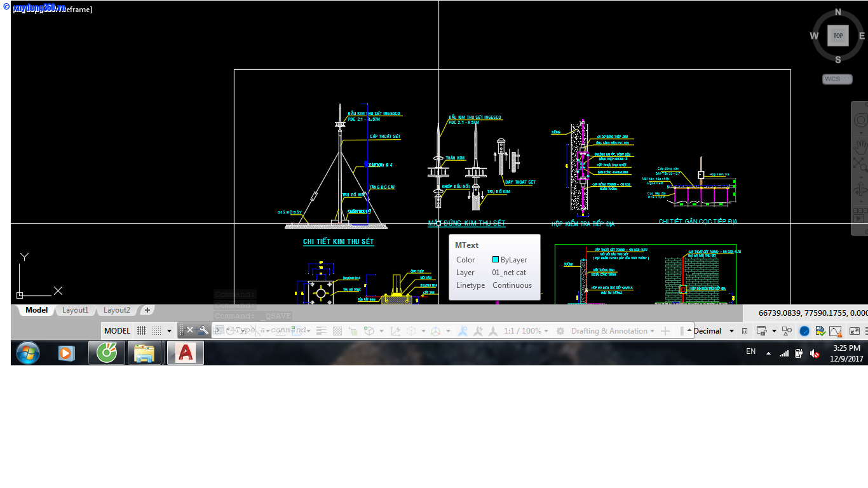Image resolution: width=868 pixels, height=488 pixels.
Task: Select the Pan hand tool in navigation bar
Action: [860, 146]
